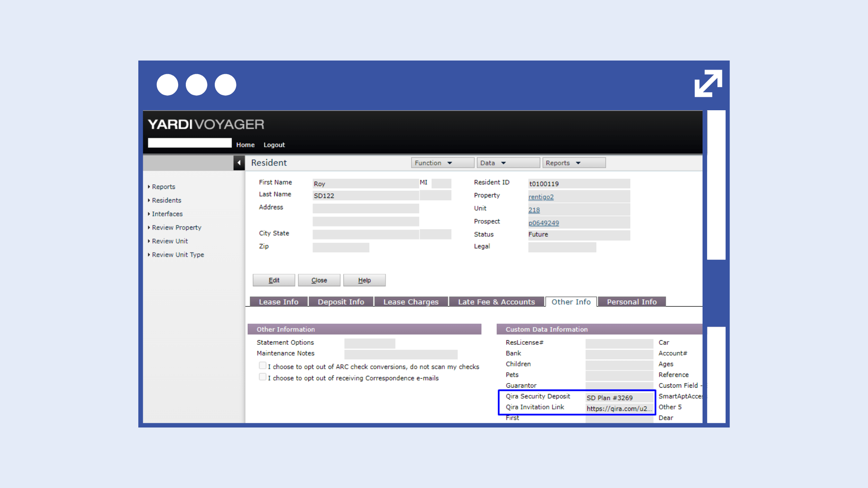Click the Logout link in the header
The width and height of the screenshot is (868, 488).
point(274,145)
